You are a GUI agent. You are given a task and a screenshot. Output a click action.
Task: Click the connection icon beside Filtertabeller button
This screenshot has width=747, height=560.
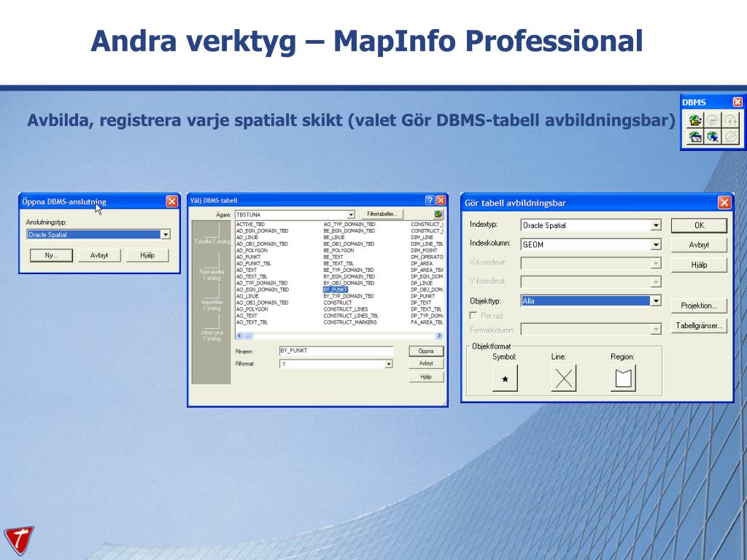[x=438, y=214]
